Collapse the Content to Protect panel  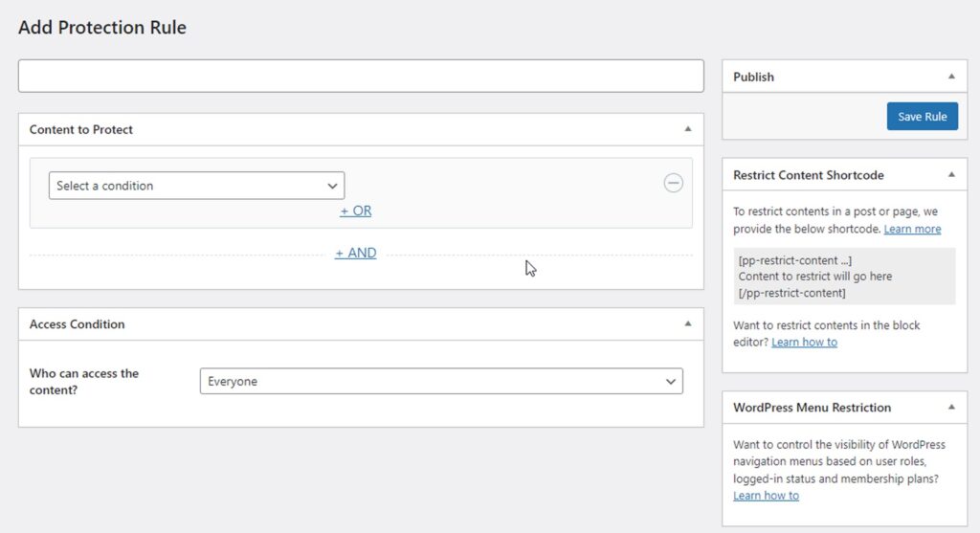[687, 129]
